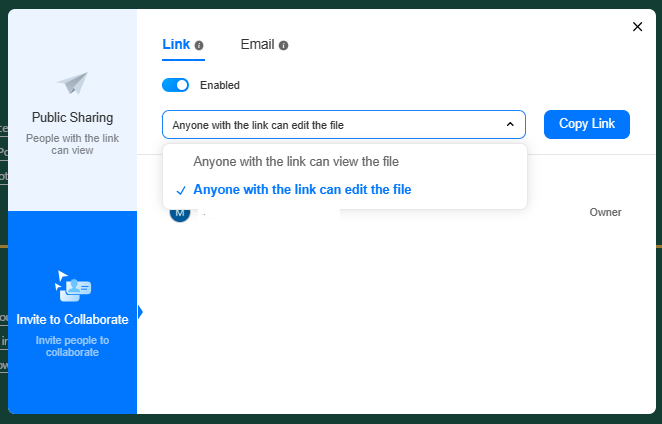Viewport: 662px width, 424px height.
Task: Click the info icon next to Email
Action: pyautogui.click(x=284, y=46)
